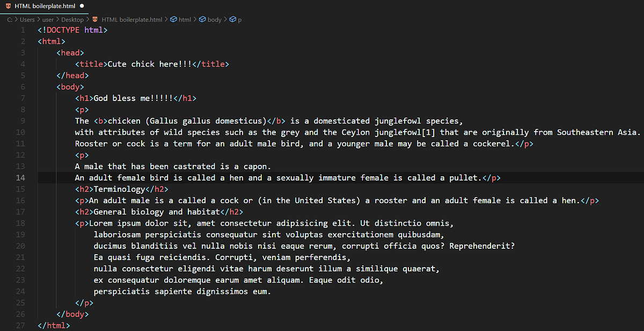Click the <!DOCTYPE html> declaration

(72, 30)
